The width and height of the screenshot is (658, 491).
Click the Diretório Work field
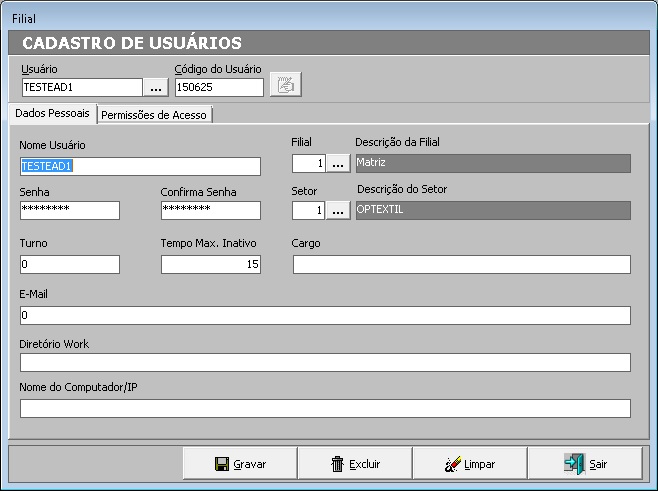coord(325,362)
